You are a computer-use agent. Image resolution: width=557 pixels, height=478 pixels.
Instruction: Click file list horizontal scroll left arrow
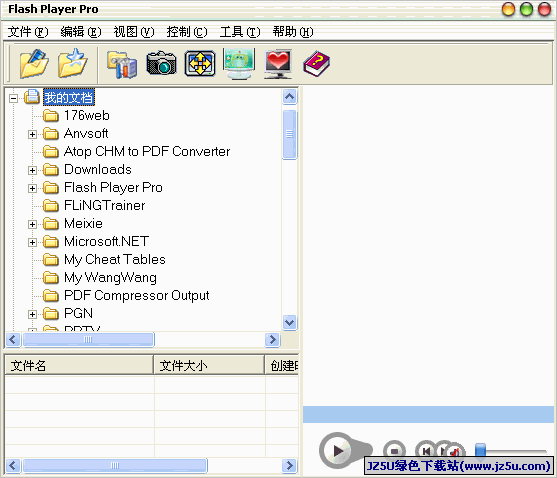(13, 465)
